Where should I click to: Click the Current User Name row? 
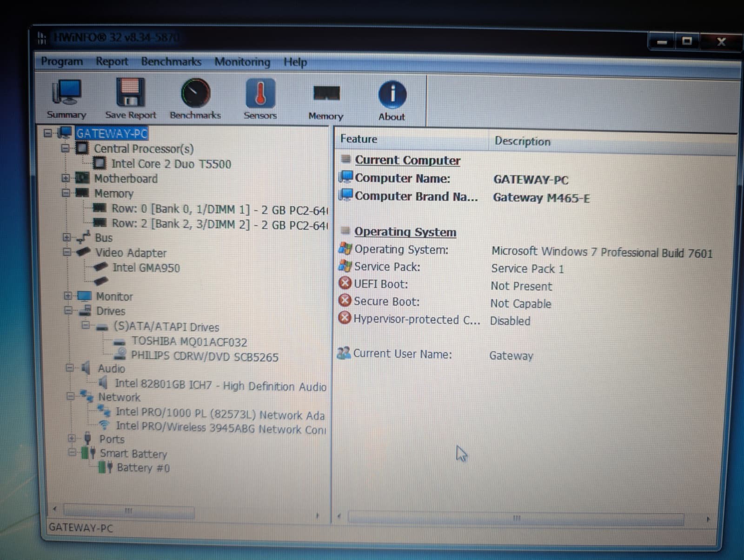(x=435, y=354)
